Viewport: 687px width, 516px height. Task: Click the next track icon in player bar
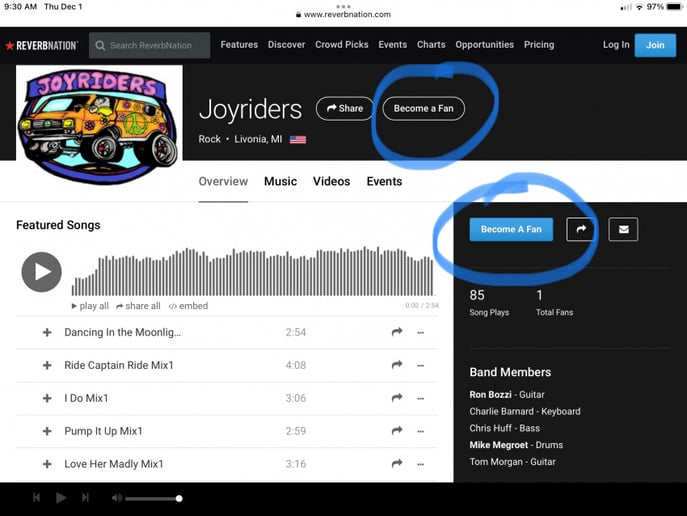pyautogui.click(x=85, y=498)
